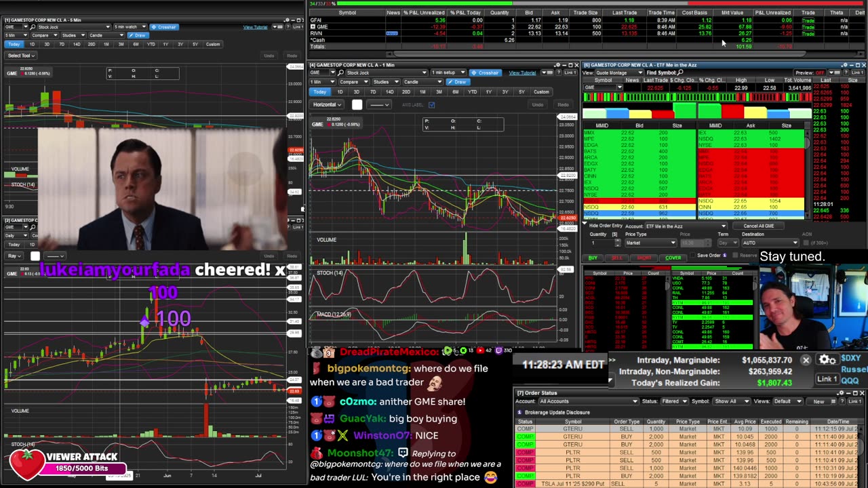Click Link 1 in the 5 Min chart
868x488 pixels.
[299, 27]
